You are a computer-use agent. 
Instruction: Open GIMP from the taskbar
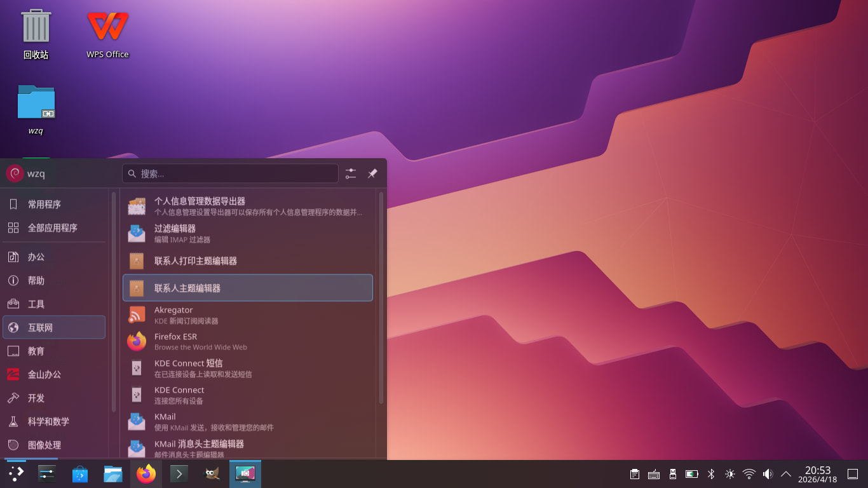pyautogui.click(x=212, y=474)
